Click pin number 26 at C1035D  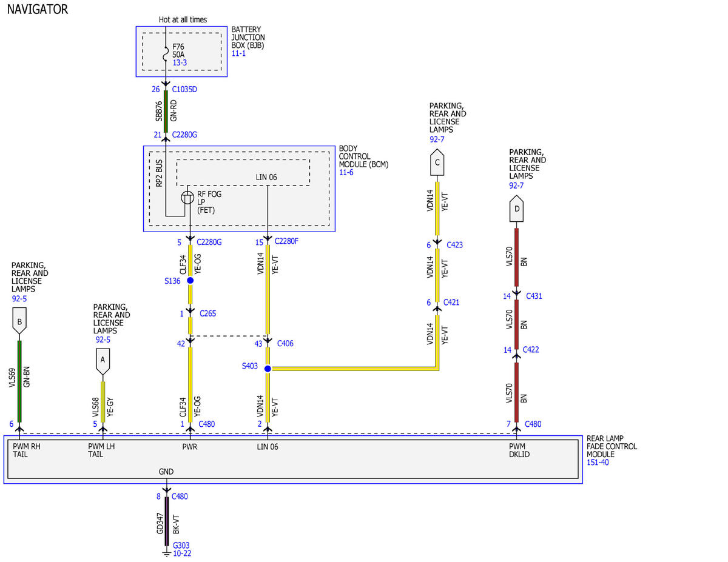point(156,90)
